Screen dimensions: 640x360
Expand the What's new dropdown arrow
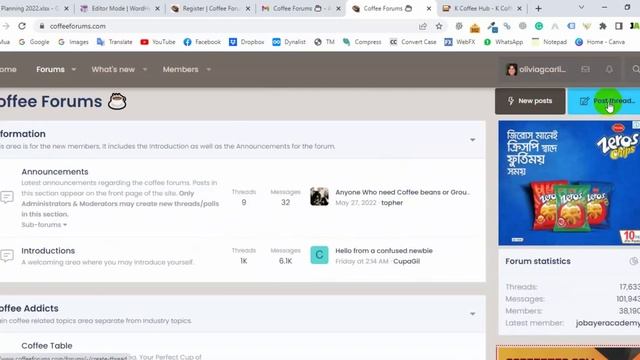[x=144, y=70]
